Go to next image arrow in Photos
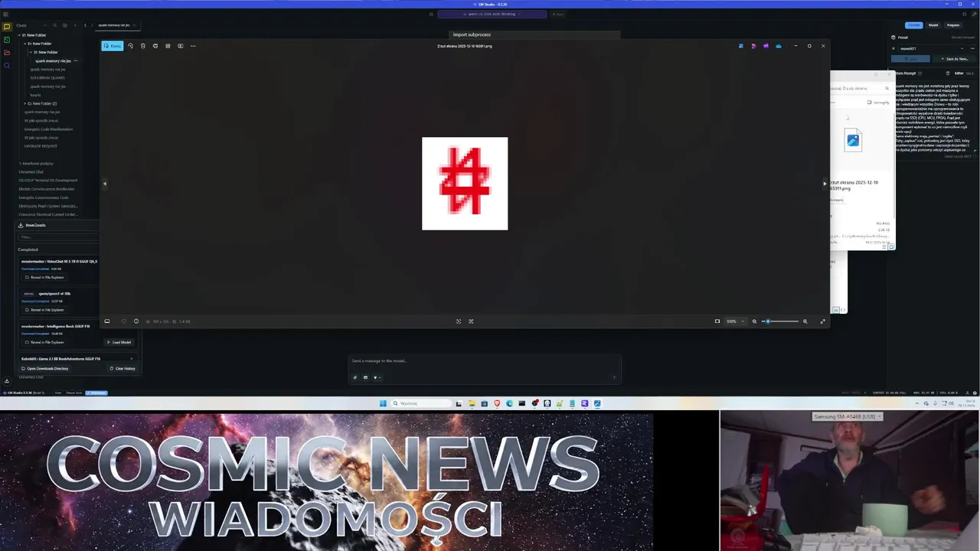980x551 pixels. [x=825, y=184]
